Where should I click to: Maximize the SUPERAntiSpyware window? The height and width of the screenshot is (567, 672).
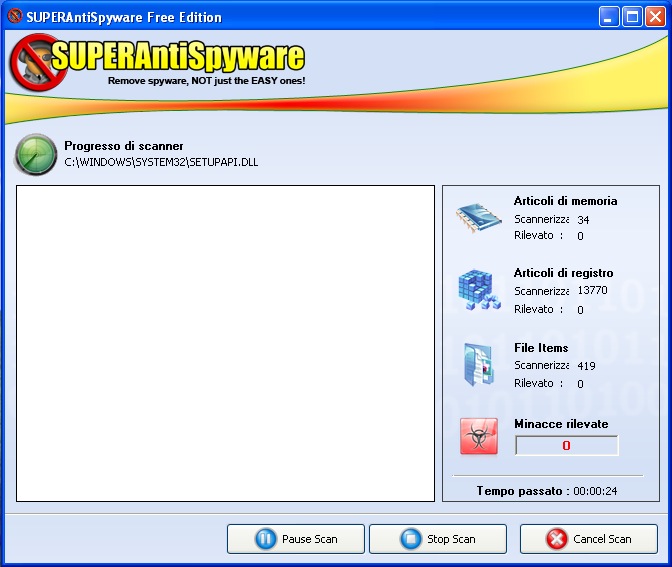tap(632, 17)
